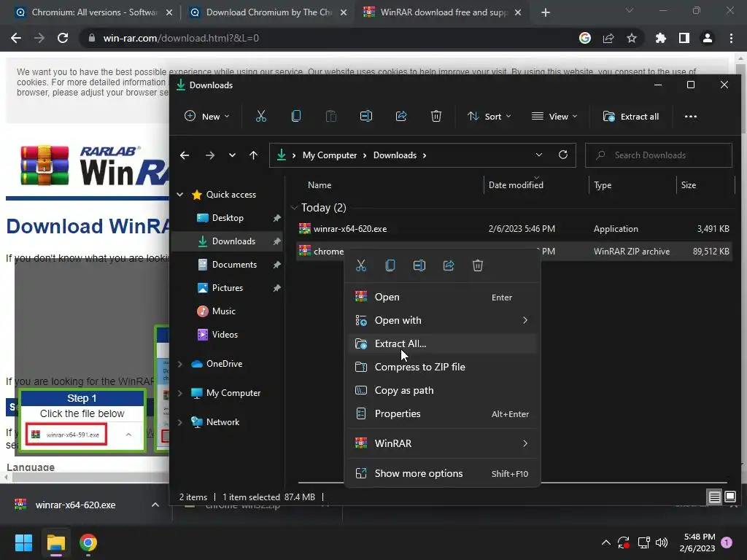The height and width of the screenshot is (560, 747).
Task: Click the Cut icon in Explorer toolbar
Action: pos(260,116)
